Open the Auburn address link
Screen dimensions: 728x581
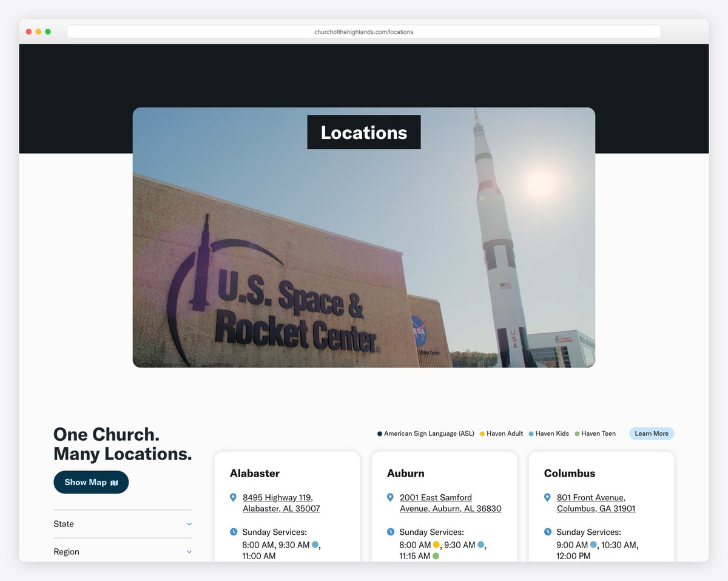(451, 503)
